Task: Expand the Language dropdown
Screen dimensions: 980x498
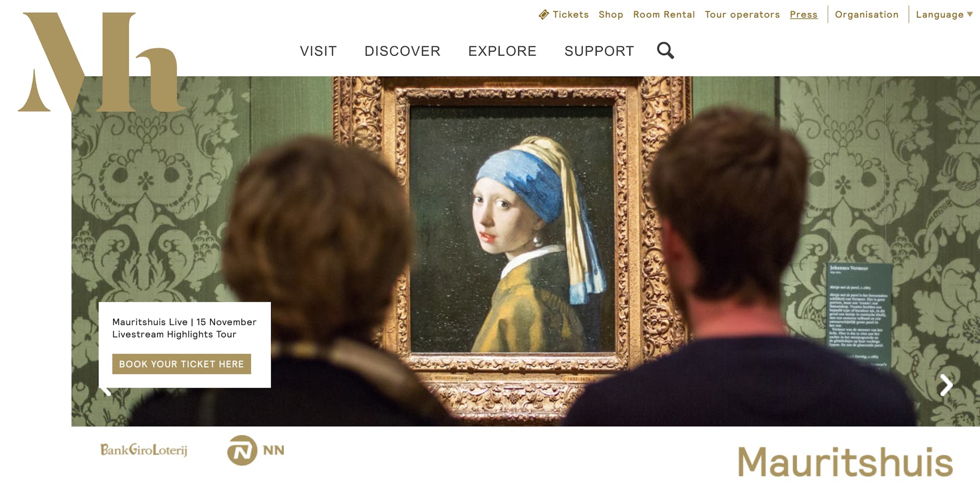Action: 944,15
